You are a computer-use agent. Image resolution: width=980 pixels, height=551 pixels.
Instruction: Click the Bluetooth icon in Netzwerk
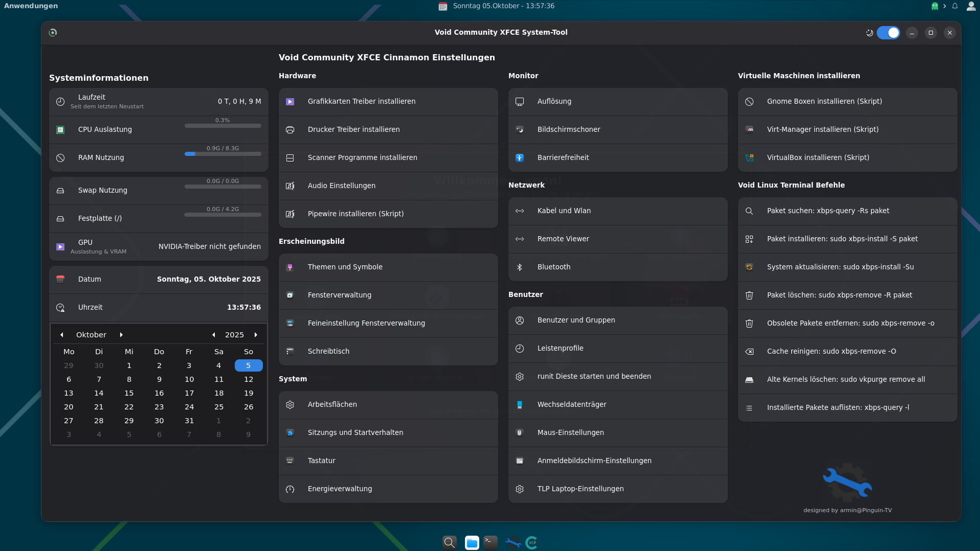(520, 267)
